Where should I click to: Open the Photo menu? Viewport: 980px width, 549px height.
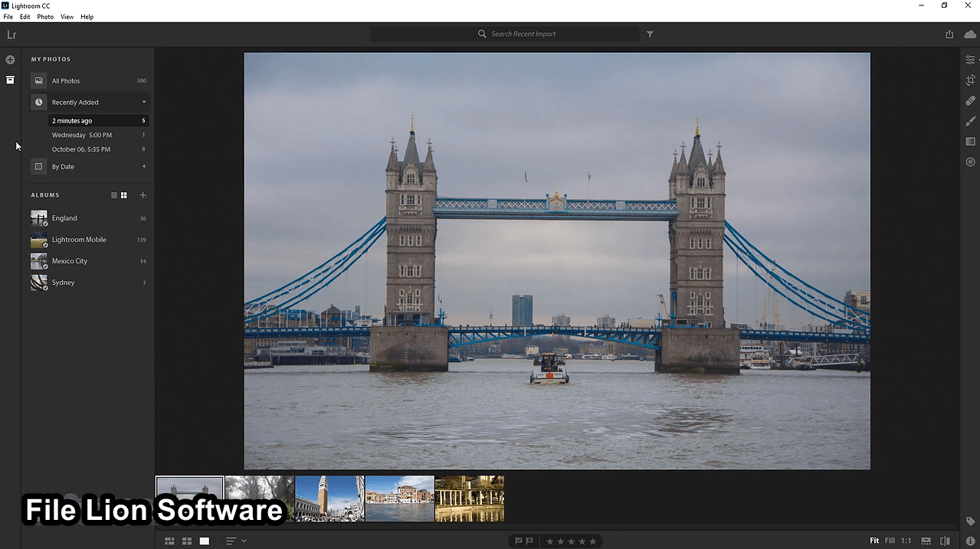pyautogui.click(x=45, y=17)
